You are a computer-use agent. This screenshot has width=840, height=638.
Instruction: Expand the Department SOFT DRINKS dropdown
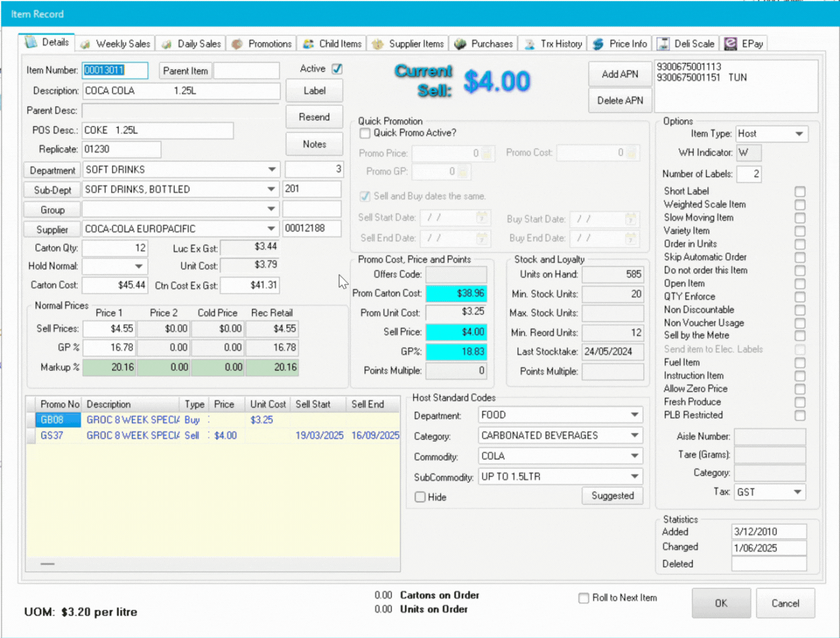coord(271,169)
